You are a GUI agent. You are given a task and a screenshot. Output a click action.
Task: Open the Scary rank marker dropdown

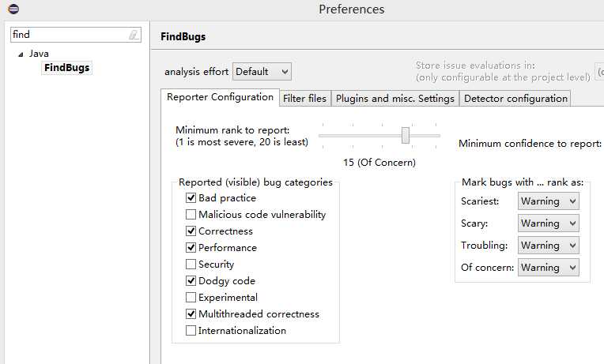548,223
